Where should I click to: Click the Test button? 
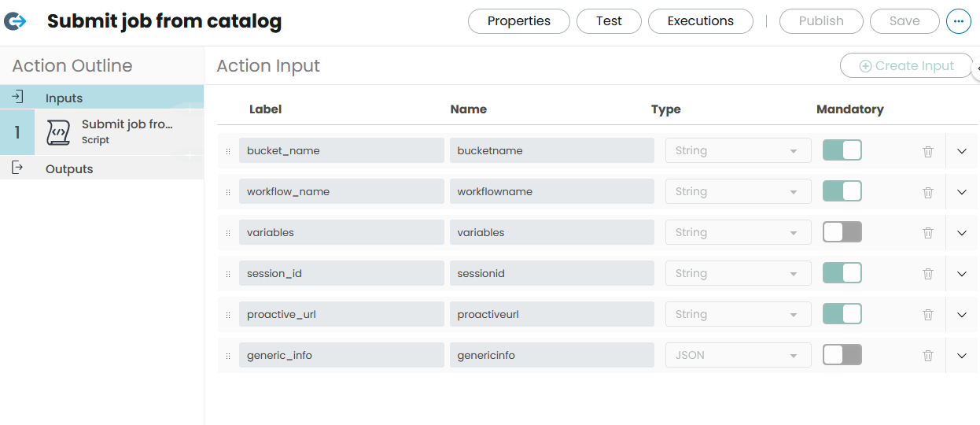pos(609,21)
